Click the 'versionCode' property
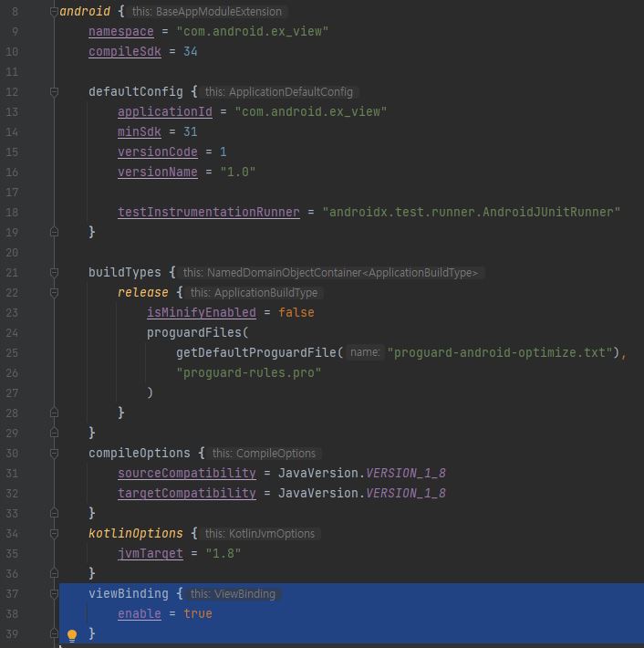Viewport: 644px width, 648px height. (158, 152)
